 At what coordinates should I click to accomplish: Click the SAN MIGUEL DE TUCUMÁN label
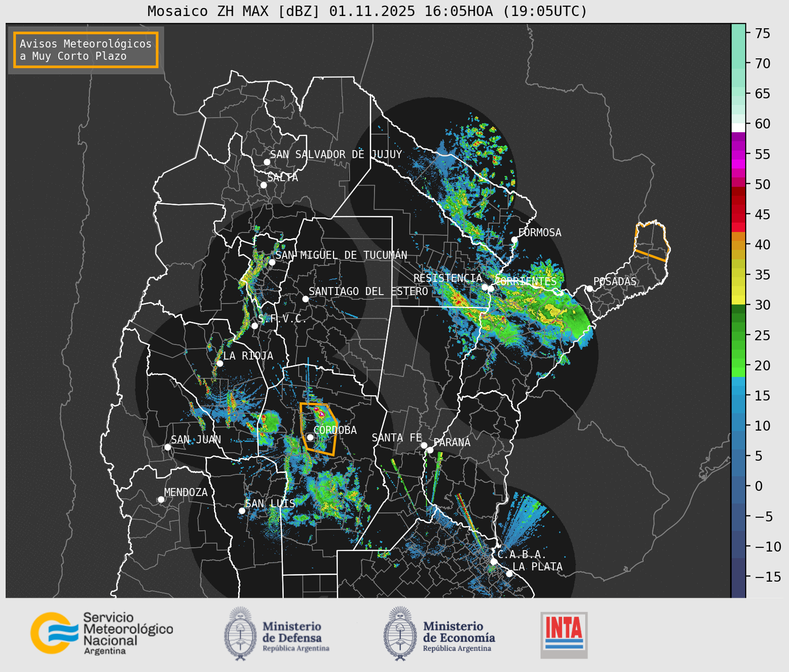[341, 255]
